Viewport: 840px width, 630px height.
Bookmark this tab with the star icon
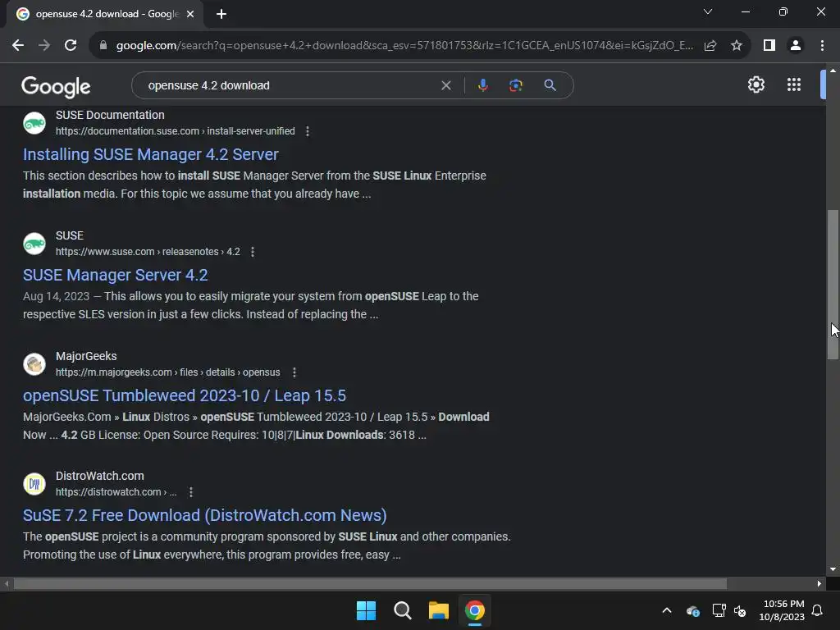click(737, 46)
